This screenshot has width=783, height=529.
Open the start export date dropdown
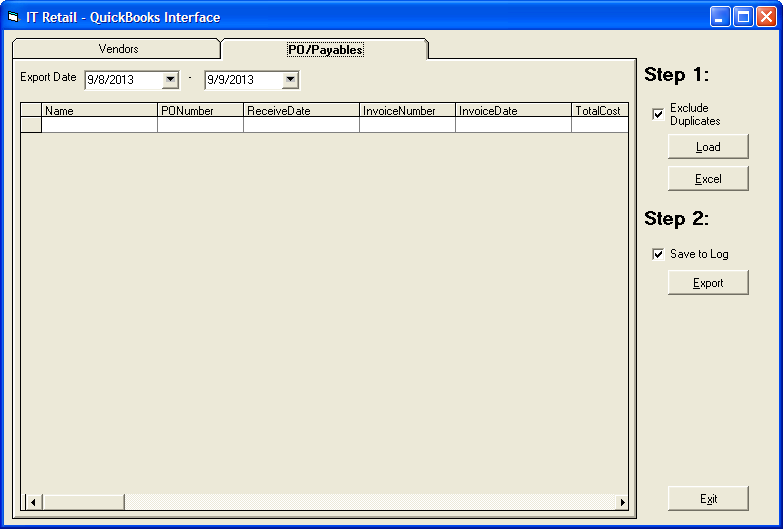click(170, 79)
